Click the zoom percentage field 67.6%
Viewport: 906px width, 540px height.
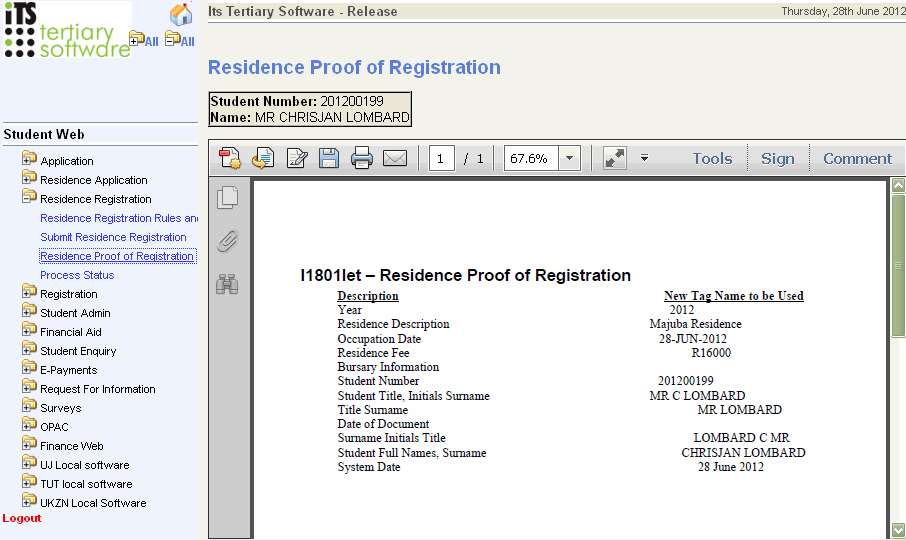click(x=531, y=158)
